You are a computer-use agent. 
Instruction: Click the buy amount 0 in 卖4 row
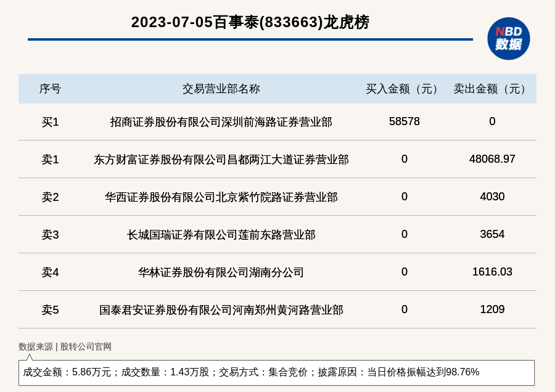coord(404,272)
